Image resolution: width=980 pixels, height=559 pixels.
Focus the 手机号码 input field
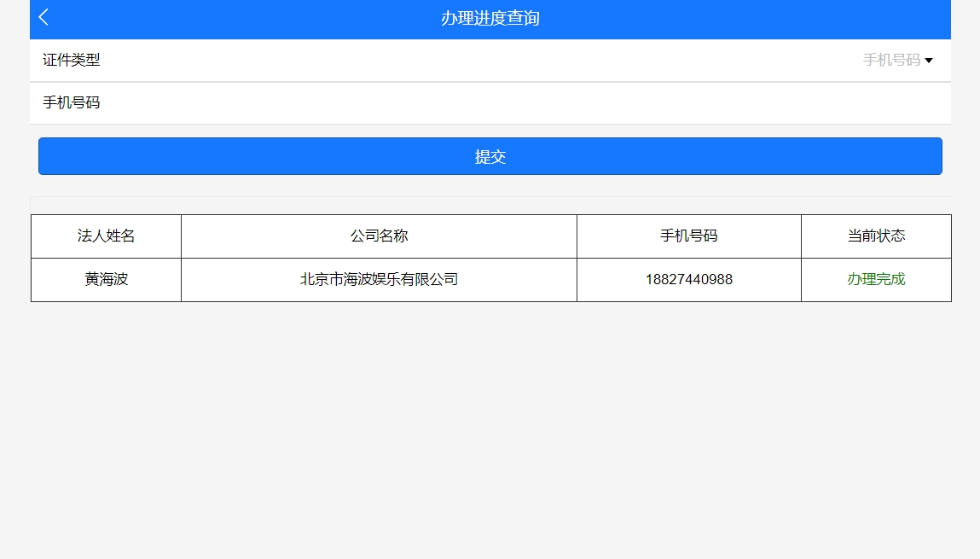[512, 103]
